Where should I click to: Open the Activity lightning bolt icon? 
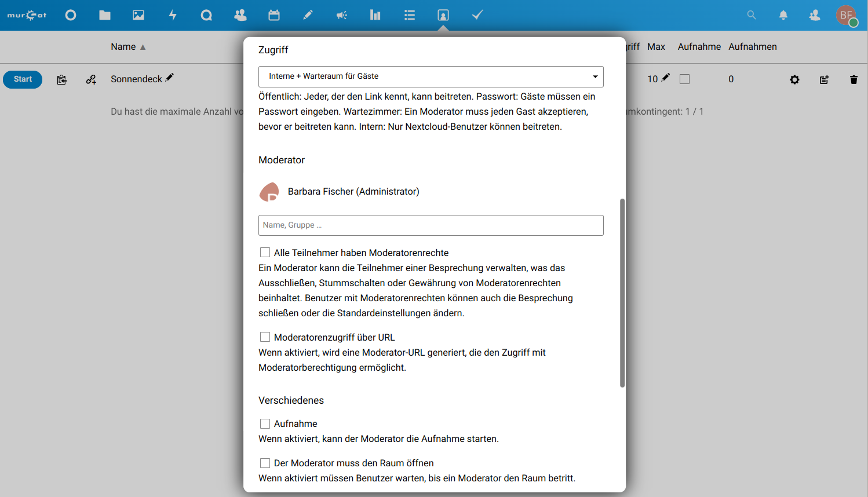click(x=173, y=15)
